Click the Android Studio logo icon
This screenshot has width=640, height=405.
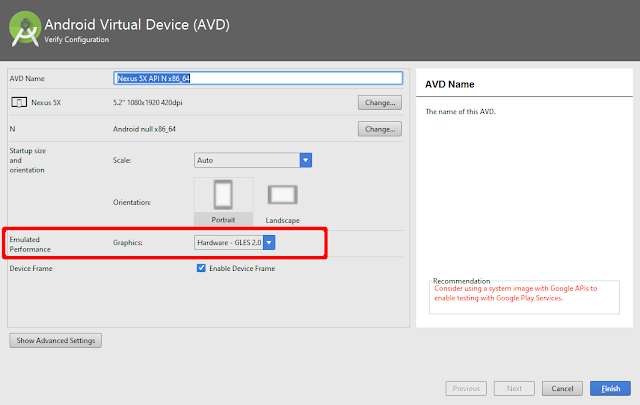(x=25, y=29)
